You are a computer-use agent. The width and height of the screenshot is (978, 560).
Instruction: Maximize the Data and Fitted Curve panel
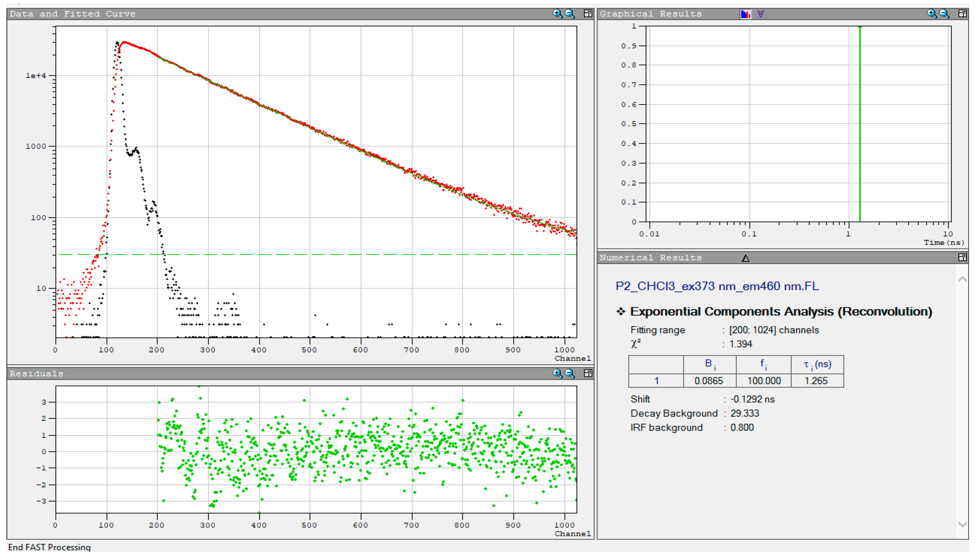pos(588,14)
